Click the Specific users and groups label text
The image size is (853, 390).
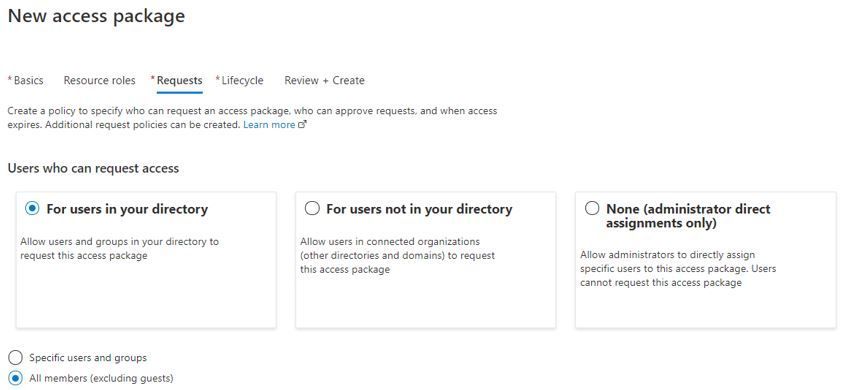coord(88,358)
